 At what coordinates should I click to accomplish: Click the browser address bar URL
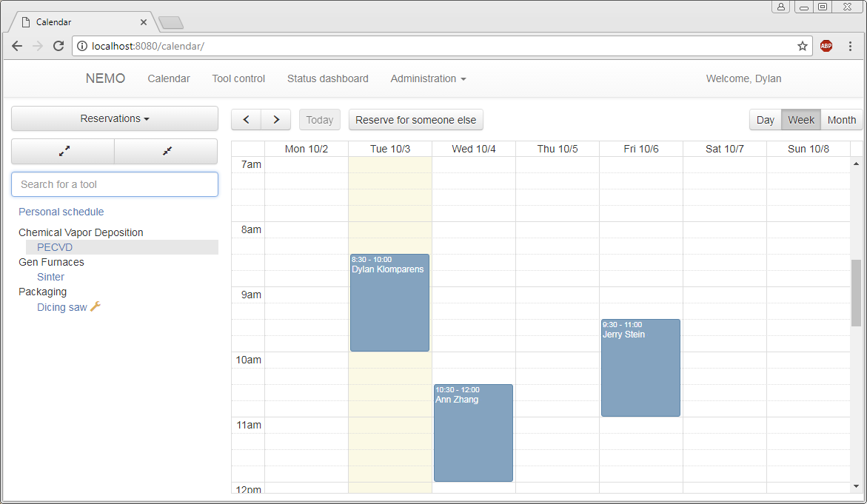click(148, 46)
